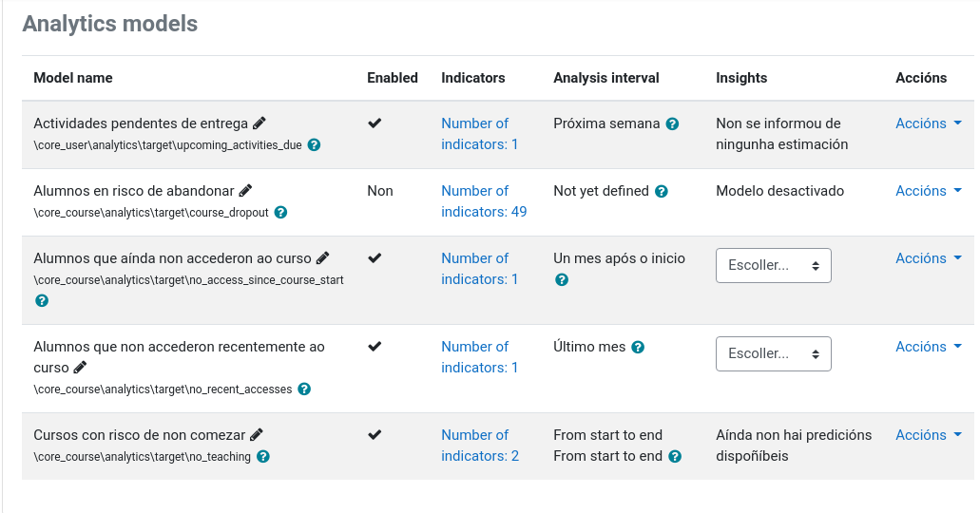Click 'Alumnos en risco de abandonar' model name
980x513 pixels.
click(x=134, y=191)
